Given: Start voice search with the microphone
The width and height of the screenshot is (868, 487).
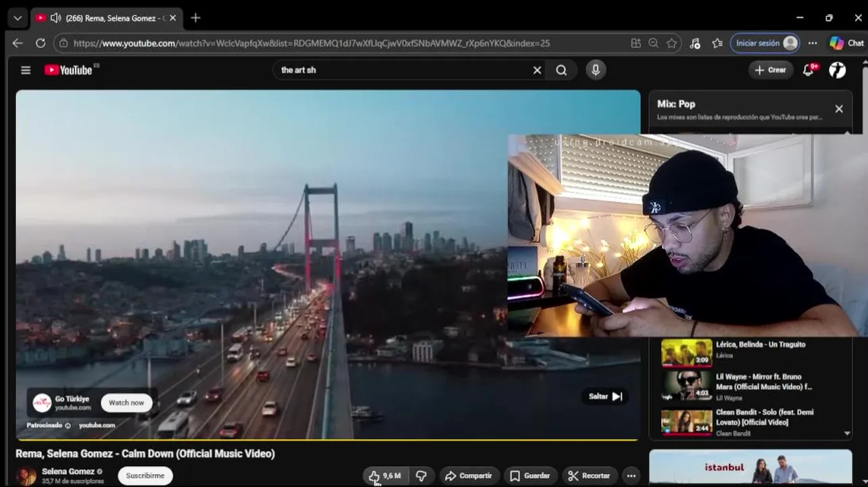Looking at the screenshot, I should click(596, 70).
